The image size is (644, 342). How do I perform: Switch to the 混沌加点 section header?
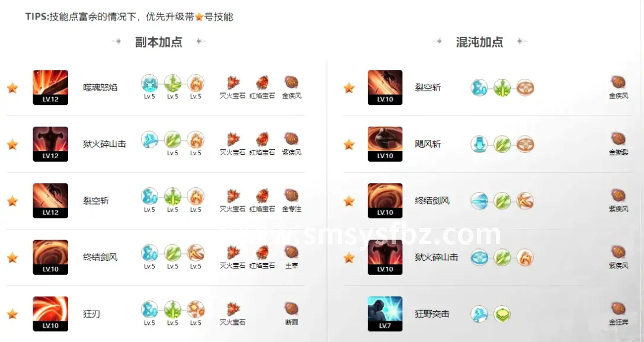tap(479, 42)
